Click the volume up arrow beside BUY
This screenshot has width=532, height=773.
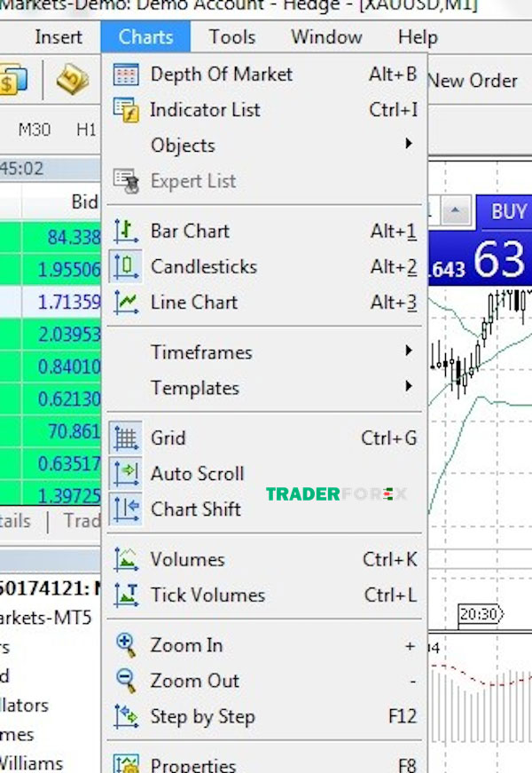(x=455, y=211)
